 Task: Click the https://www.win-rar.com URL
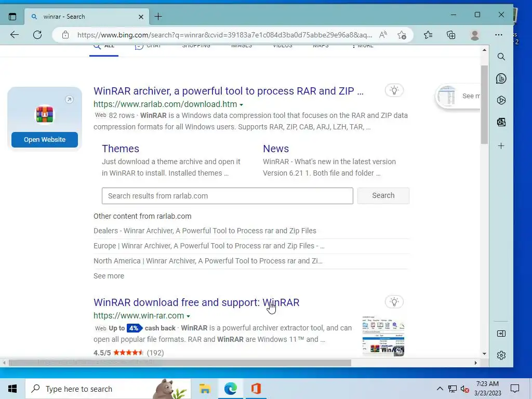pyautogui.click(x=139, y=315)
